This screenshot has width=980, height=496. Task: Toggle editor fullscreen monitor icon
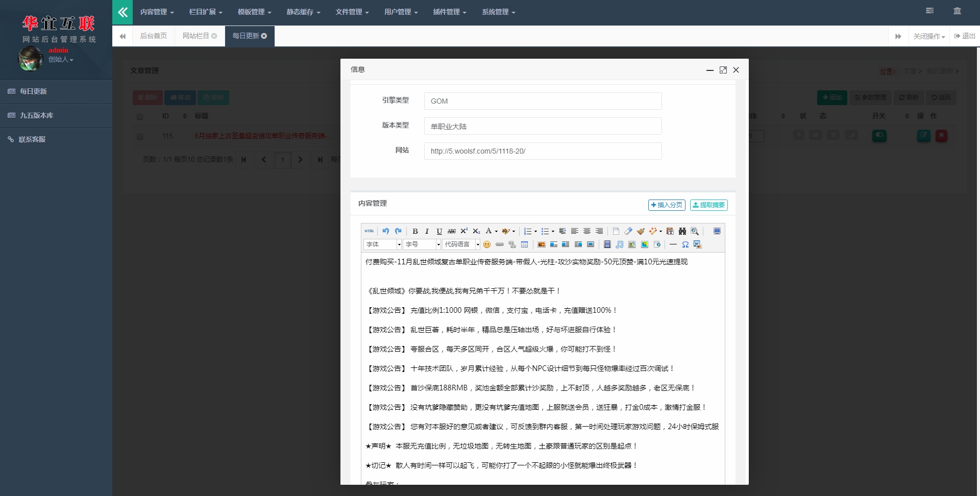pos(717,231)
